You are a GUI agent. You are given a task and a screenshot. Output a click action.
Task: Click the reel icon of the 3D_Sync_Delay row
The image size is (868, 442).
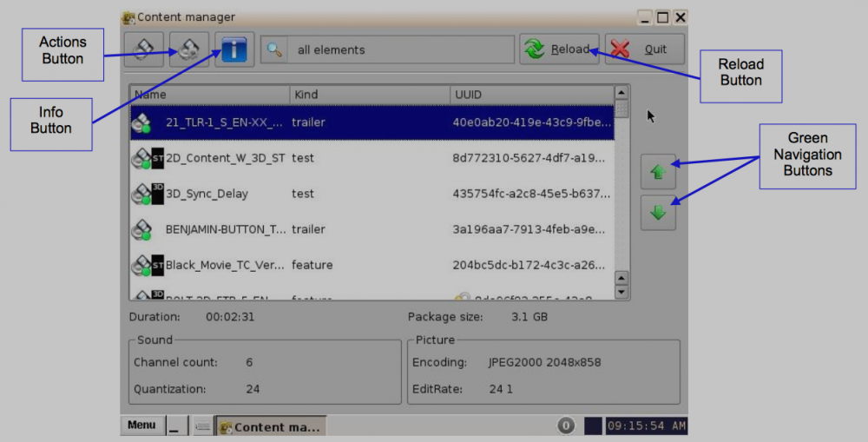pyautogui.click(x=140, y=194)
